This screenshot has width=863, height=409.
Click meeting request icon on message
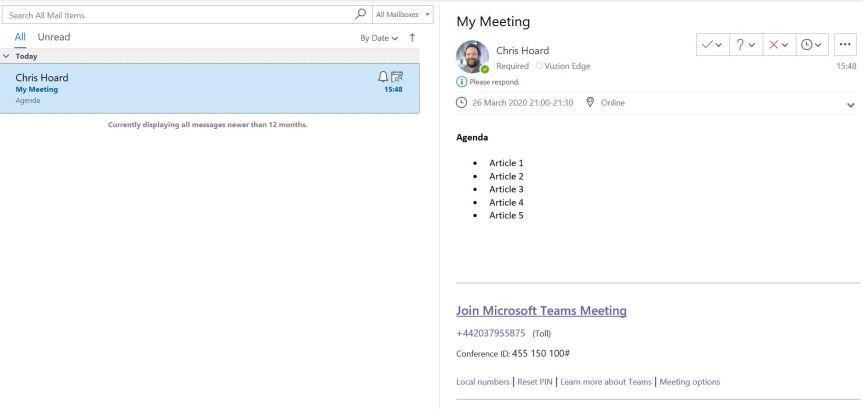pyautogui.click(x=397, y=76)
